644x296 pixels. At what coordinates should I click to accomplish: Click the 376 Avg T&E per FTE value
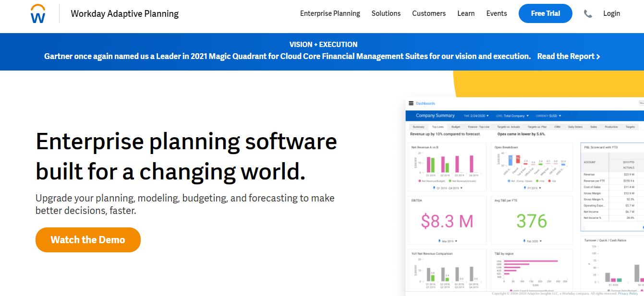tap(532, 221)
